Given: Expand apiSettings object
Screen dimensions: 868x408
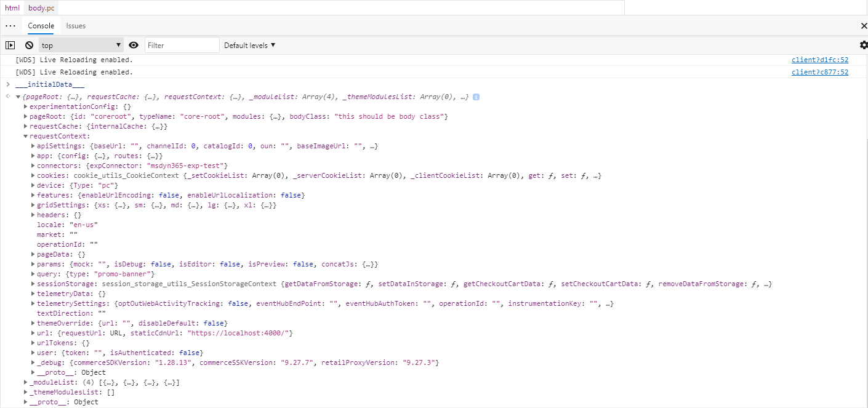Looking at the screenshot, I should click(x=33, y=146).
